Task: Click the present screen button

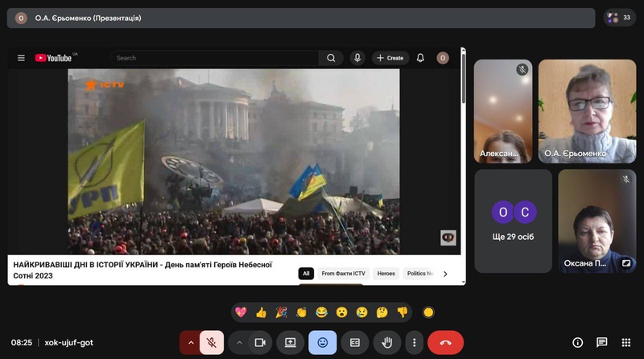Action: point(290,342)
